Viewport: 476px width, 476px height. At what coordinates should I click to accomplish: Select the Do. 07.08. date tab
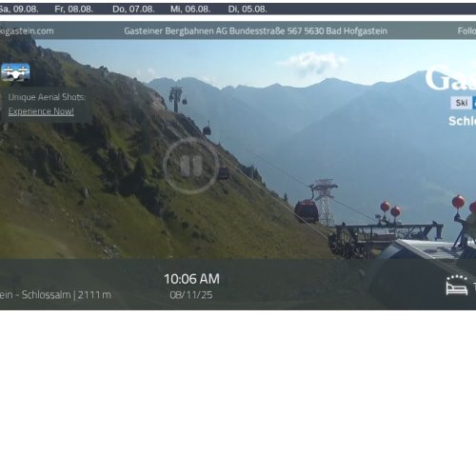pos(133,10)
